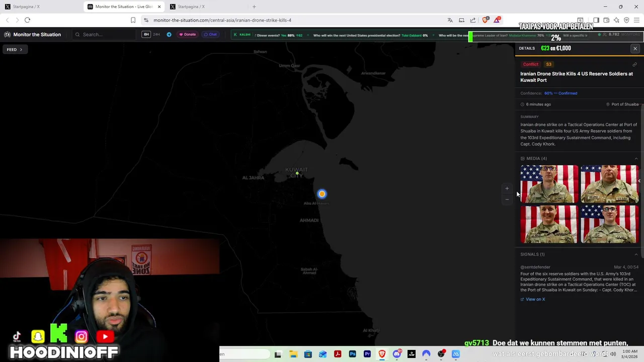
Task: Open the Brave Rewards triangle icon
Action: (x=497, y=20)
